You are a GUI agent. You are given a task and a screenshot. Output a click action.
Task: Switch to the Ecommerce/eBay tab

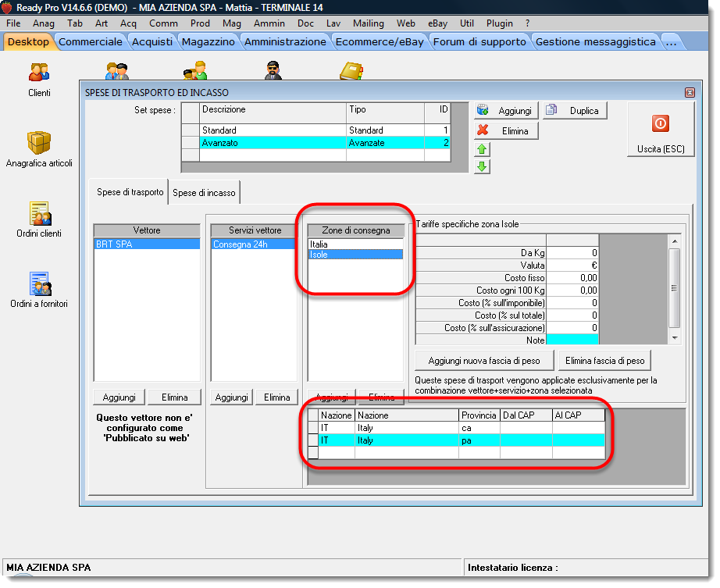click(380, 41)
